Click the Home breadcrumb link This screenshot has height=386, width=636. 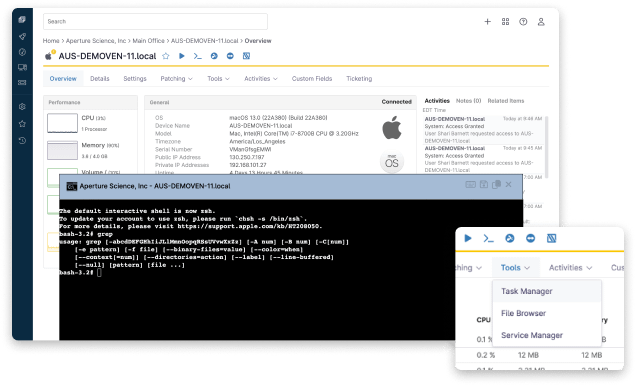[51, 41]
